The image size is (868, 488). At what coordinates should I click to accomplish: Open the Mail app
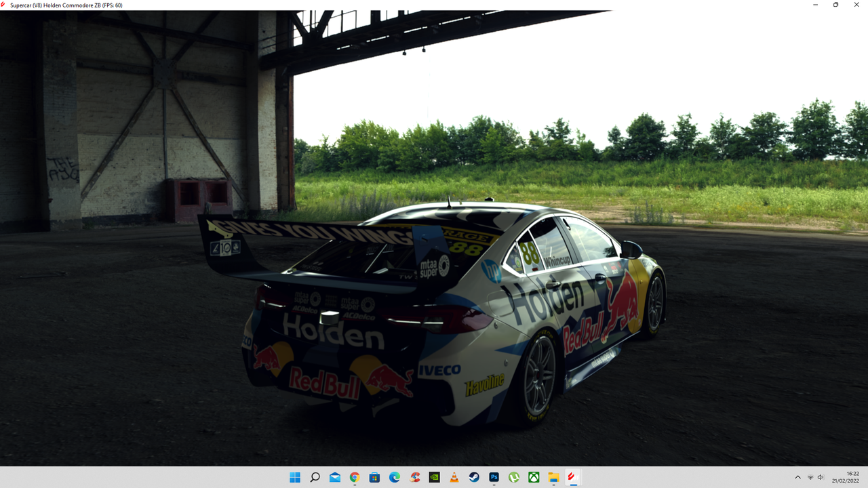336,477
